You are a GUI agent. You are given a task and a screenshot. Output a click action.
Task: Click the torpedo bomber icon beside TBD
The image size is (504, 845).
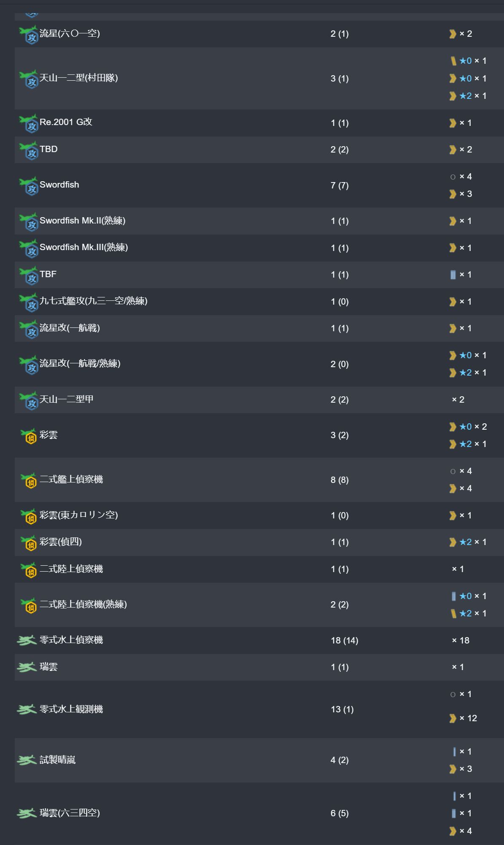pos(29,150)
